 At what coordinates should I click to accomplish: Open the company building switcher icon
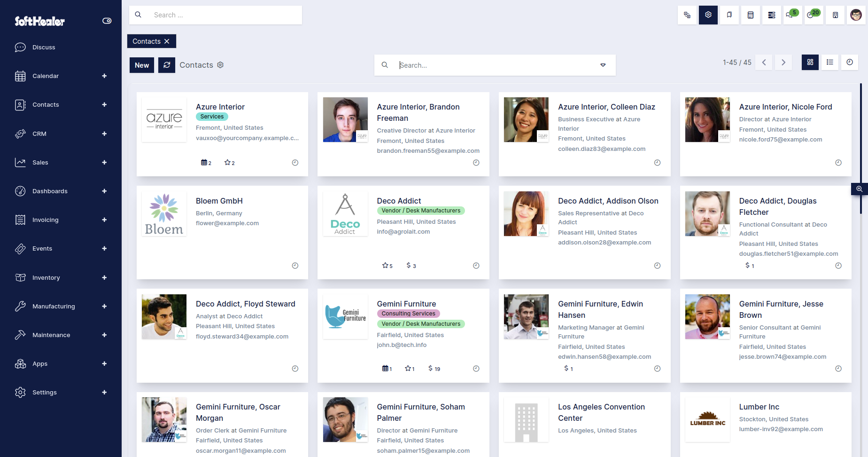(x=835, y=15)
